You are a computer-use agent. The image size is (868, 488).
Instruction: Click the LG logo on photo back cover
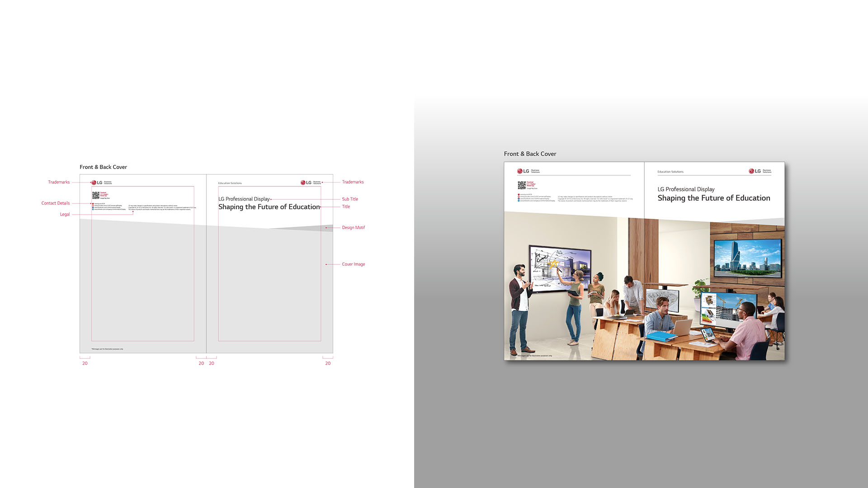point(523,171)
